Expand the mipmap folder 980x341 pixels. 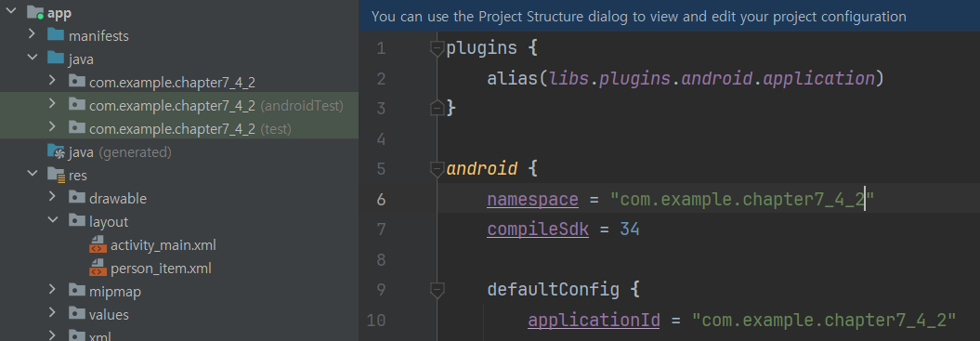53,290
